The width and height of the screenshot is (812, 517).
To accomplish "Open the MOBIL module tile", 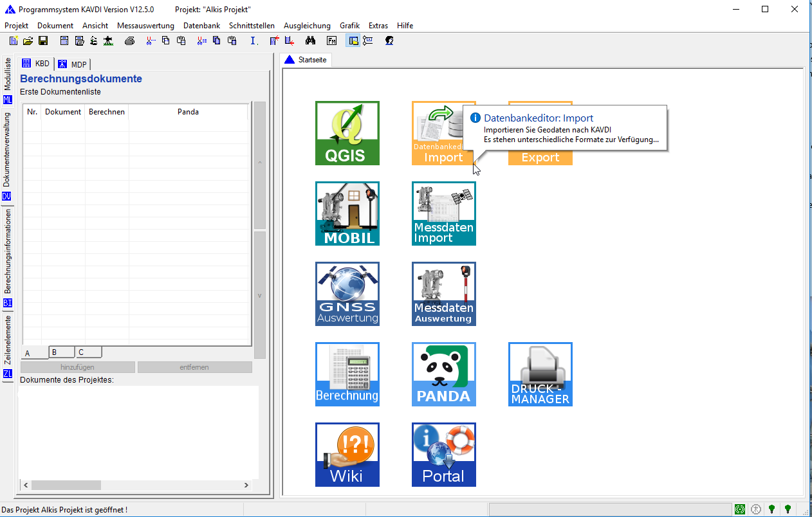I will pos(347,213).
